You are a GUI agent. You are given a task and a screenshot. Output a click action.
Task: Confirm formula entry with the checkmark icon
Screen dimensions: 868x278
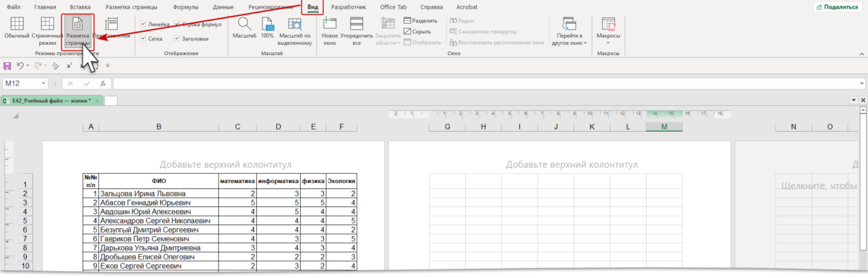[88, 84]
